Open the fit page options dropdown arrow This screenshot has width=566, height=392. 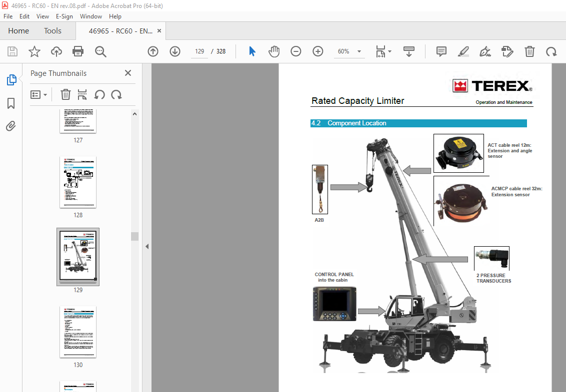point(390,51)
